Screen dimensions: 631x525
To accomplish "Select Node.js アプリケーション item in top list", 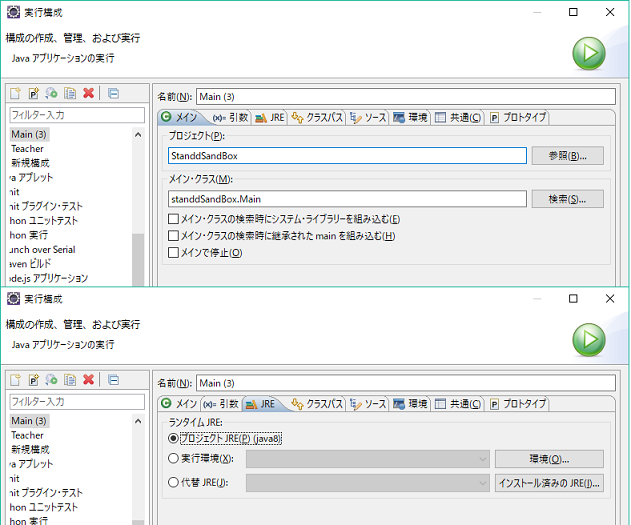I will click(49, 278).
